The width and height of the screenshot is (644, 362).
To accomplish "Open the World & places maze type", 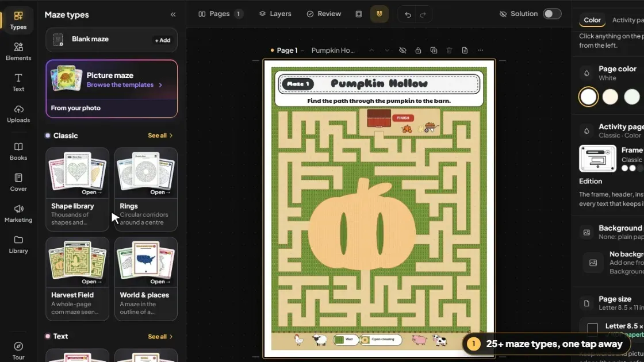I will pyautogui.click(x=146, y=279).
